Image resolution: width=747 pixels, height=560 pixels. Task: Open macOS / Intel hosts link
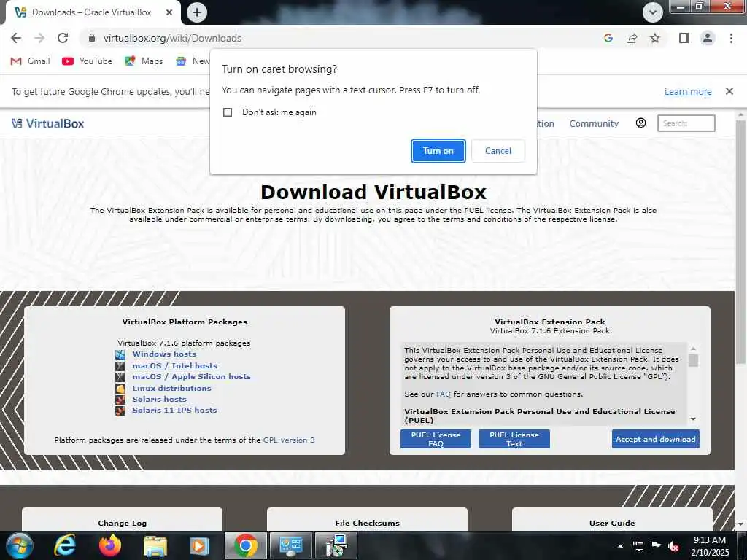[x=175, y=366]
